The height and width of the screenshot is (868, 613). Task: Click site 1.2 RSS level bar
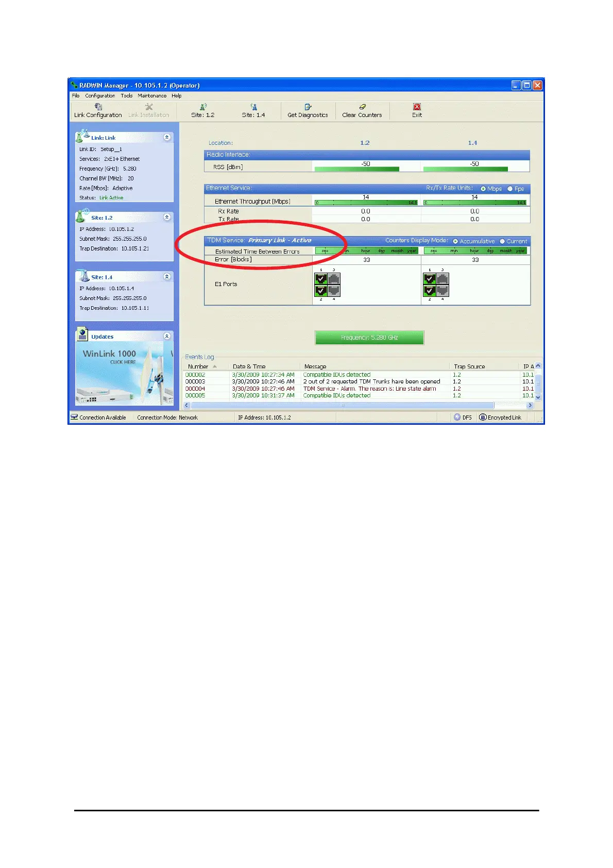[x=357, y=169]
